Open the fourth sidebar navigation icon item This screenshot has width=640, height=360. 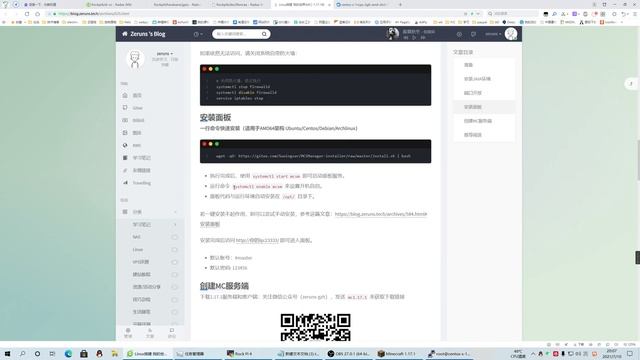(132, 133)
